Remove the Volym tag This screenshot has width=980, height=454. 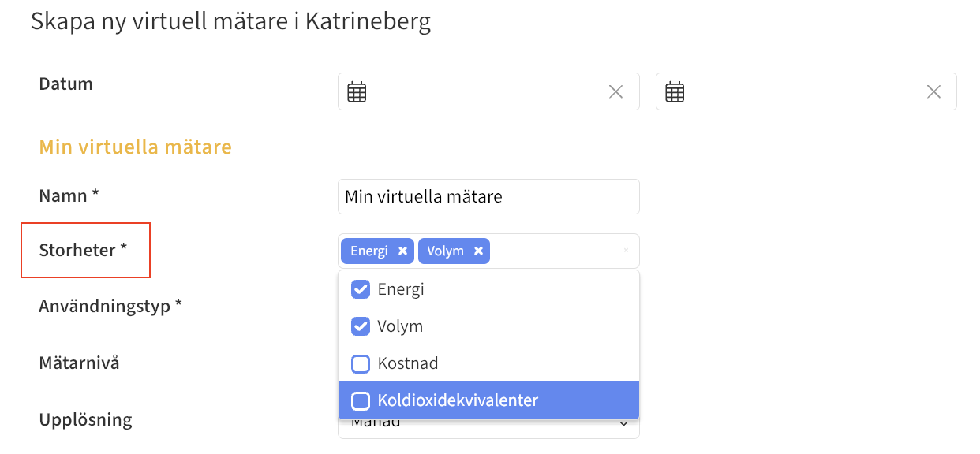pyautogui.click(x=478, y=251)
